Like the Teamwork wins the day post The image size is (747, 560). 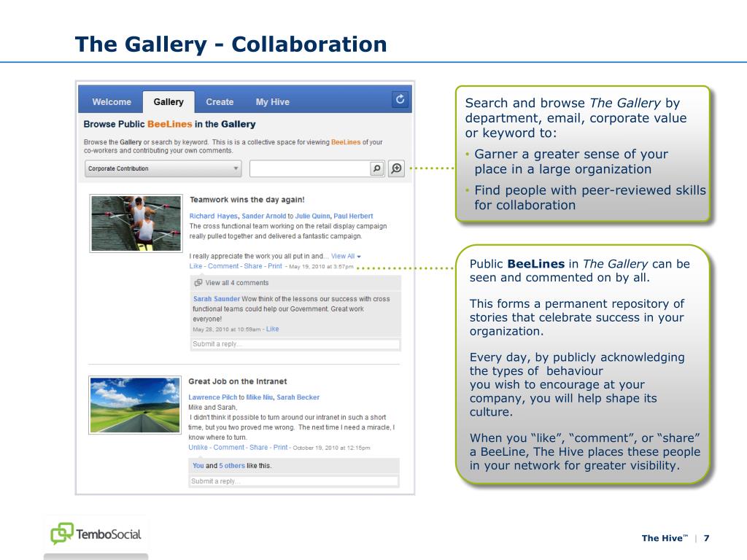[196, 266]
